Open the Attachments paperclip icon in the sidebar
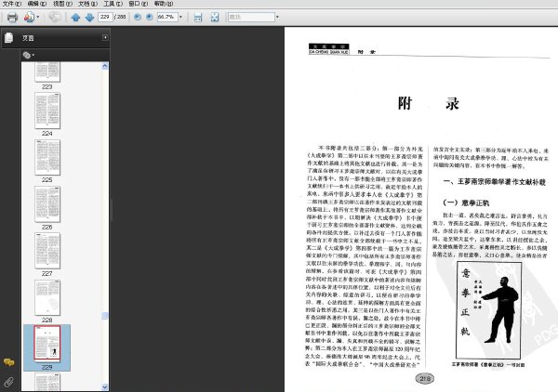The height and width of the screenshot is (392, 558). 9,382
